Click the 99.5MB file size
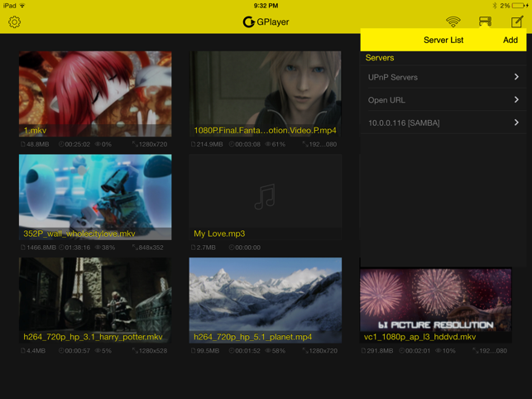The image size is (532, 399). click(x=208, y=351)
